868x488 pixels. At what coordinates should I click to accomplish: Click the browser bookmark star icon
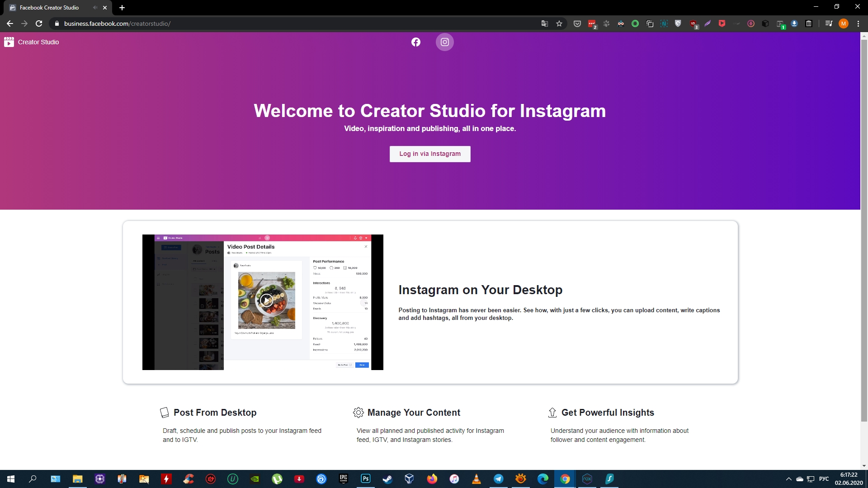coord(559,24)
